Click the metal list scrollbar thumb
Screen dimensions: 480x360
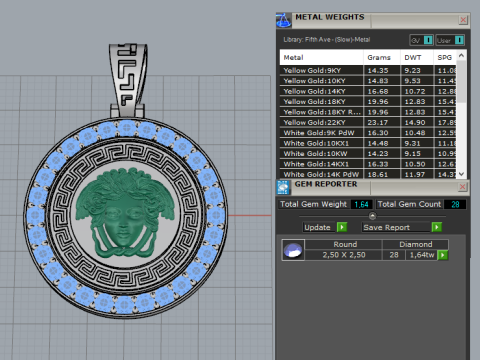click(461, 82)
